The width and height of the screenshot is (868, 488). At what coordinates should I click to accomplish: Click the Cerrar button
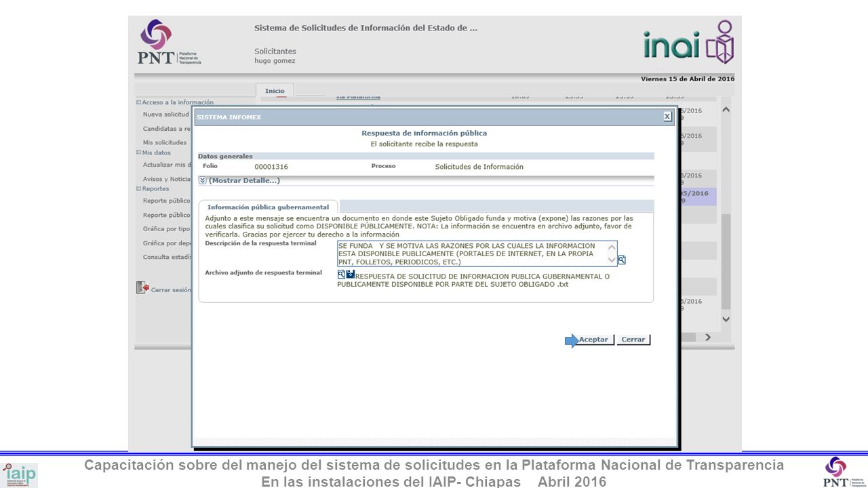[x=633, y=340]
